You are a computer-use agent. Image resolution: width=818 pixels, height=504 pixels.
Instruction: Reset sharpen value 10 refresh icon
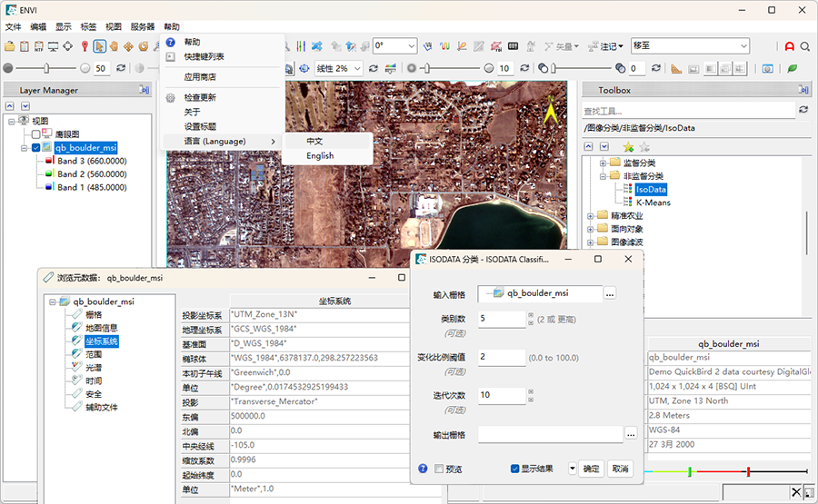[524, 68]
